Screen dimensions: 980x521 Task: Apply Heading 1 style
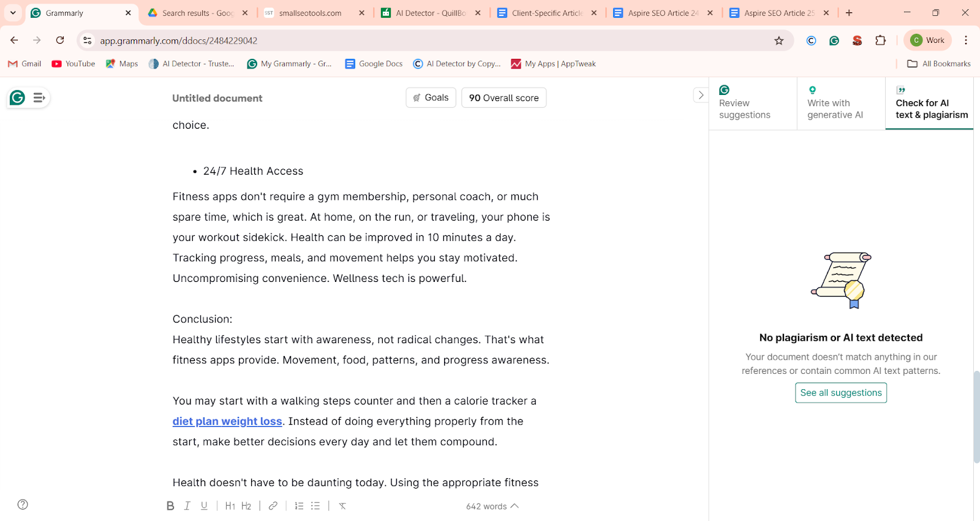pyautogui.click(x=230, y=506)
